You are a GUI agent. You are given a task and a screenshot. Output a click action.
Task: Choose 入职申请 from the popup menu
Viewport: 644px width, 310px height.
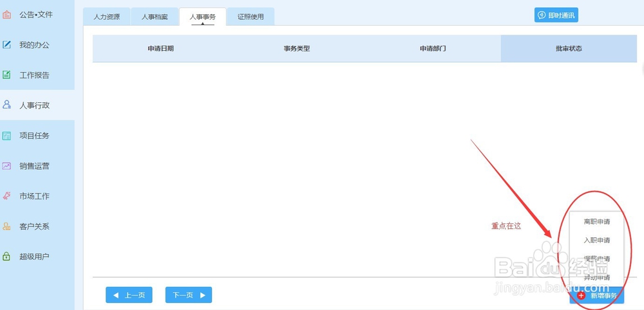click(x=597, y=241)
